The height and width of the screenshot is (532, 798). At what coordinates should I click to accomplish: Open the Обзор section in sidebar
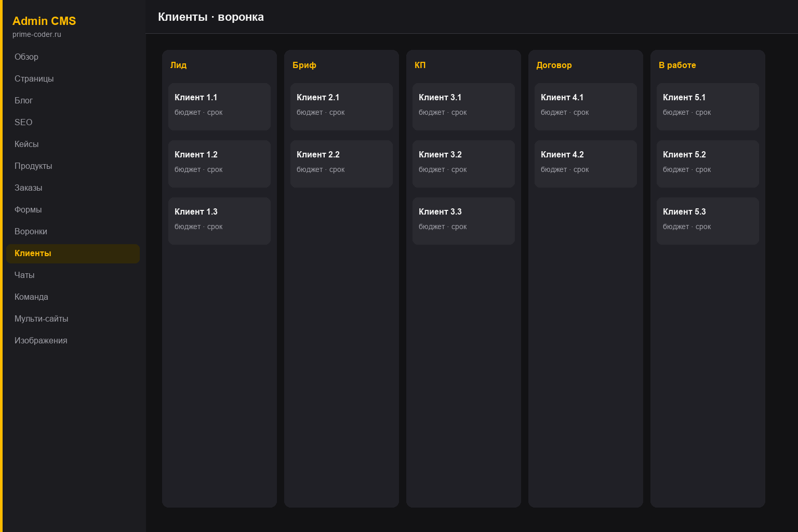73,57
